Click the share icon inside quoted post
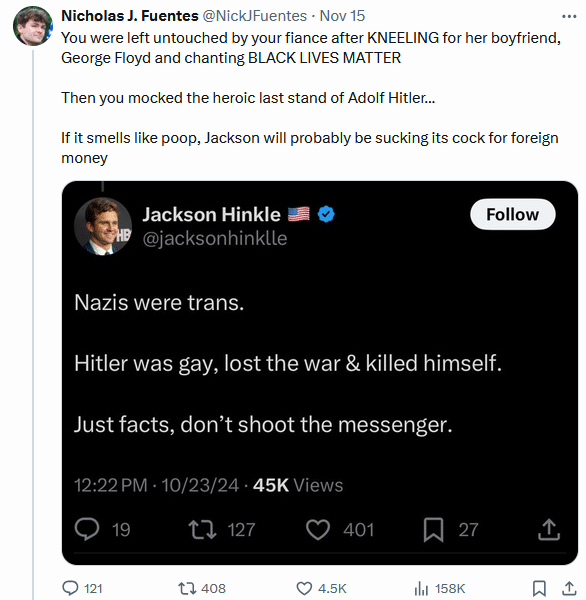The height and width of the screenshot is (600, 586). click(x=549, y=530)
